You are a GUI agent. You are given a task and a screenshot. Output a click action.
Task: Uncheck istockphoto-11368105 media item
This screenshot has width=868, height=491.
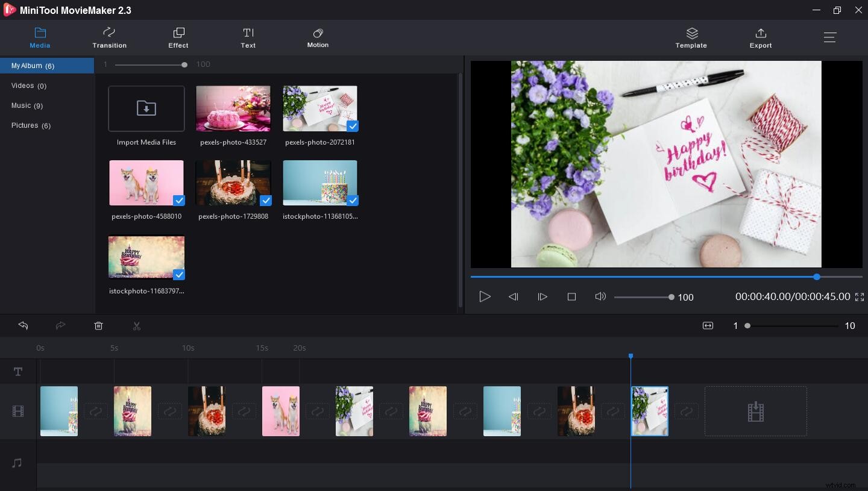coord(352,200)
